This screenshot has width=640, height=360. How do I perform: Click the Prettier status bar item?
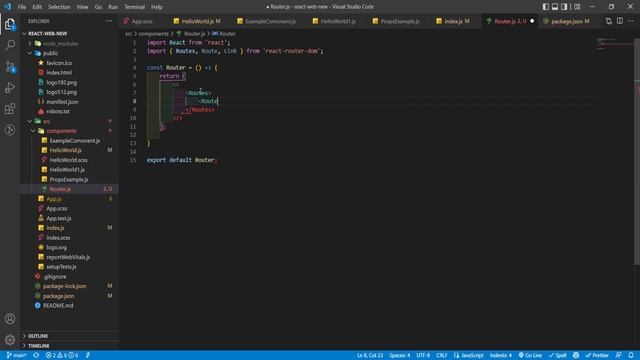[x=597, y=355]
